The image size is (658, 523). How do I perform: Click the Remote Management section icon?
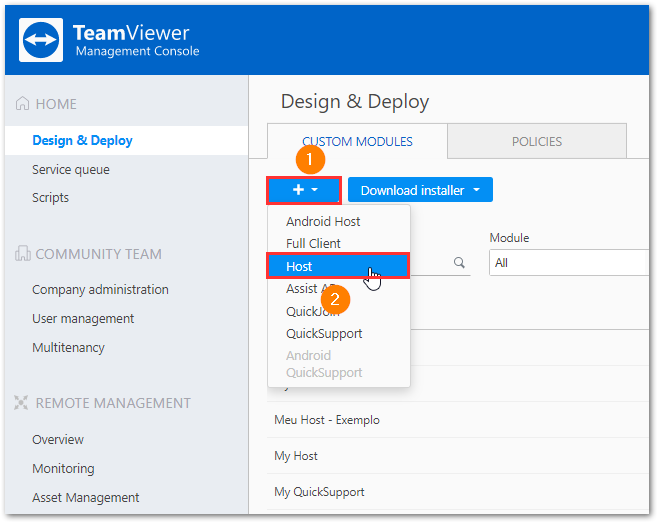tap(22, 403)
